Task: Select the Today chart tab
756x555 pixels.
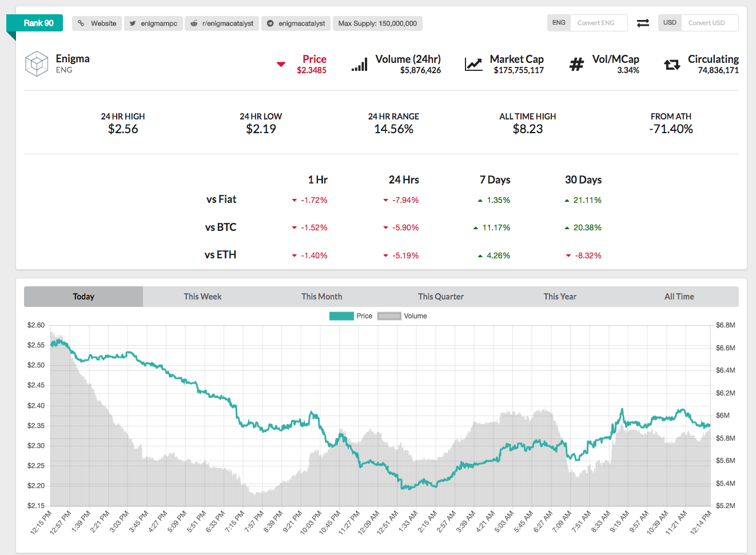Action: click(x=83, y=297)
